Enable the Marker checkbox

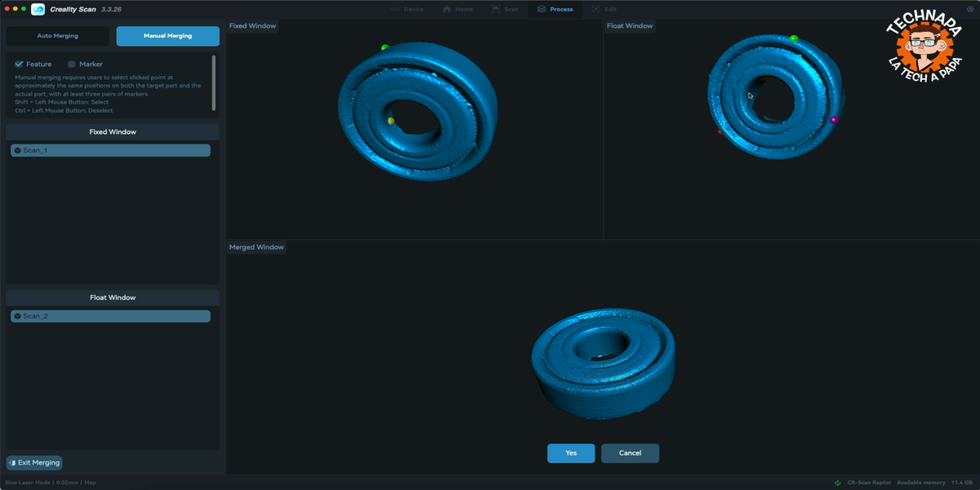[x=72, y=64]
